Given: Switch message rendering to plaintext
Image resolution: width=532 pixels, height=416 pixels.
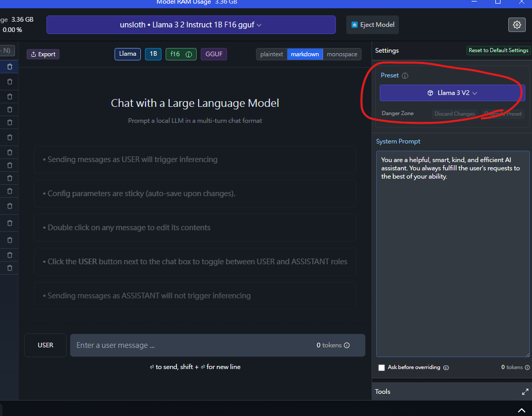Looking at the screenshot, I should point(271,54).
